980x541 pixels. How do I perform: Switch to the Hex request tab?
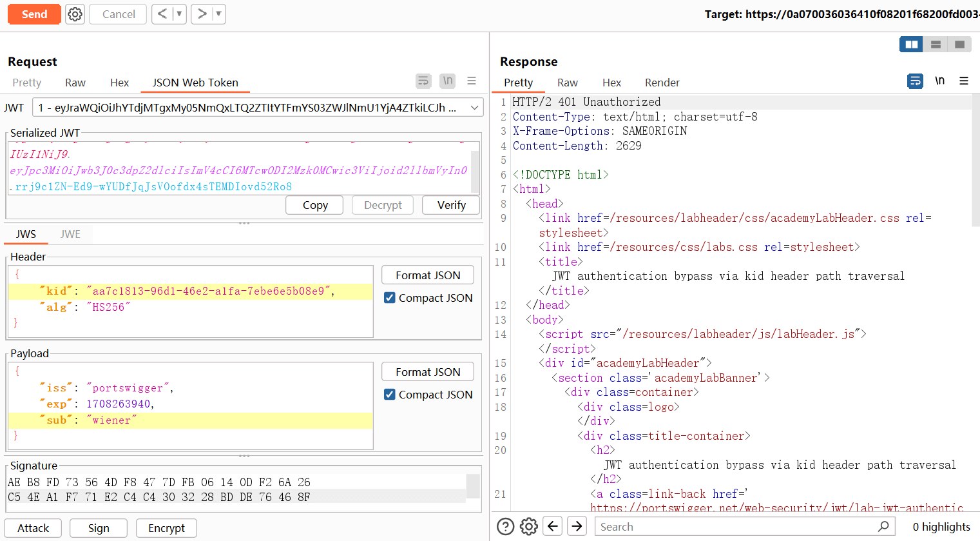119,83
